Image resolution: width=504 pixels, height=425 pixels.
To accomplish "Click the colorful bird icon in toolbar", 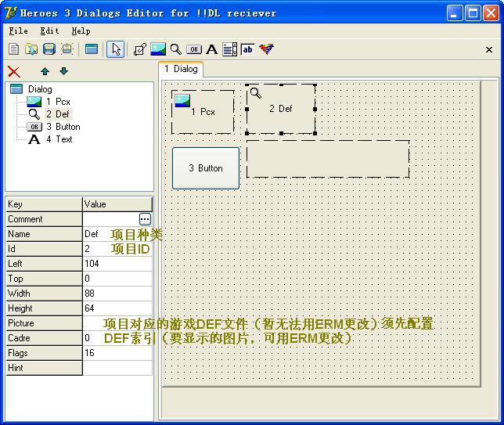I will 266,49.
